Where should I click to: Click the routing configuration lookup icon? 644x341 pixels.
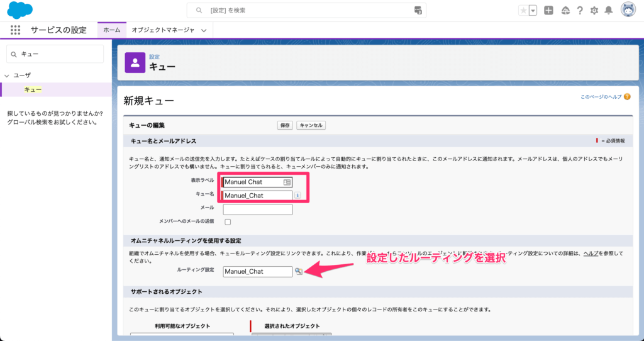click(299, 271)
